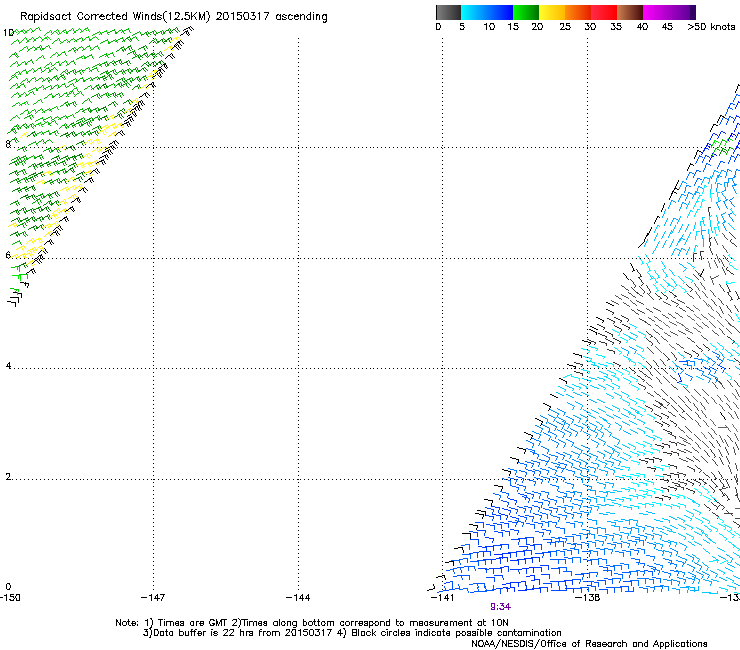The image size is (740, 650).
Task: Click the legend label '25'
Action: (x=565, y=26)
